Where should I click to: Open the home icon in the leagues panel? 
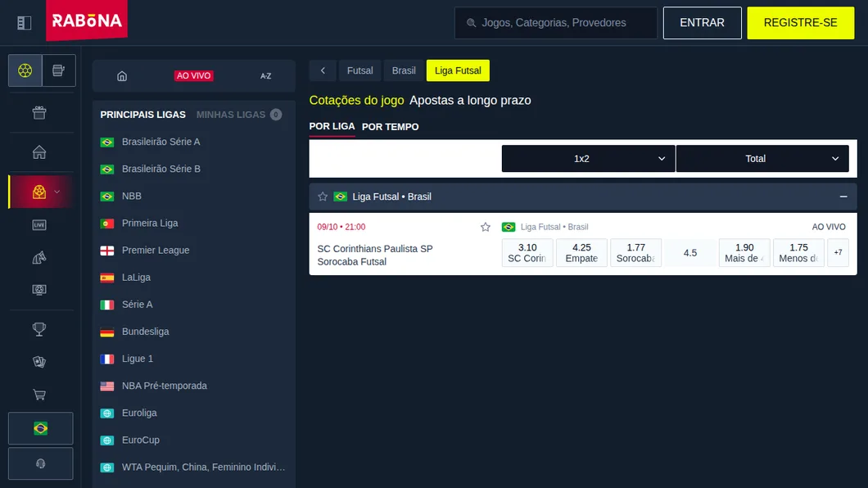(122, 76)
